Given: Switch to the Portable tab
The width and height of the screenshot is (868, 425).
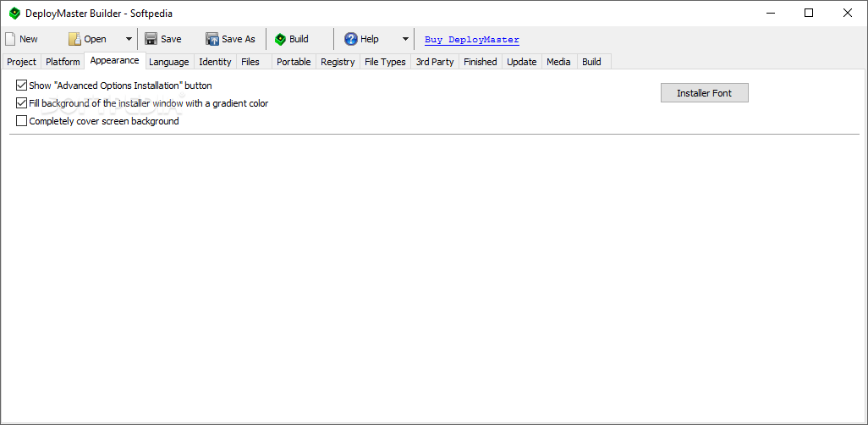Looking at the screenshot, I should coord(294,62).
